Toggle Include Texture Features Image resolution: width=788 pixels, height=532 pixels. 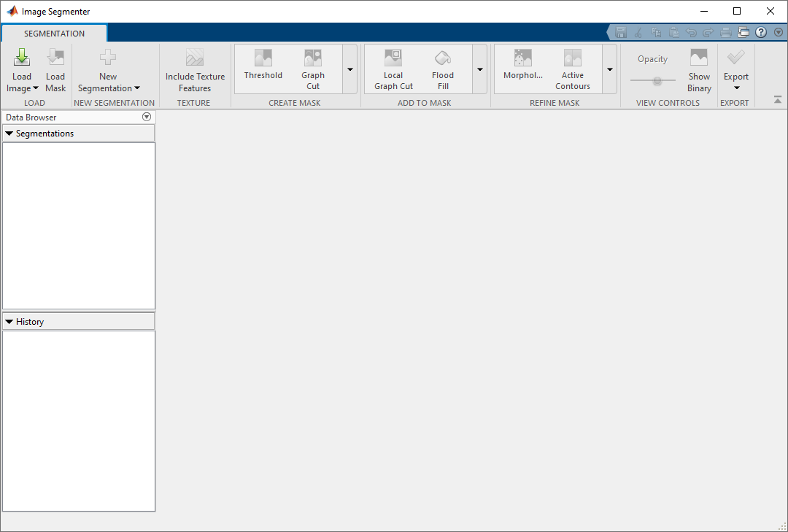click(195, 71)
